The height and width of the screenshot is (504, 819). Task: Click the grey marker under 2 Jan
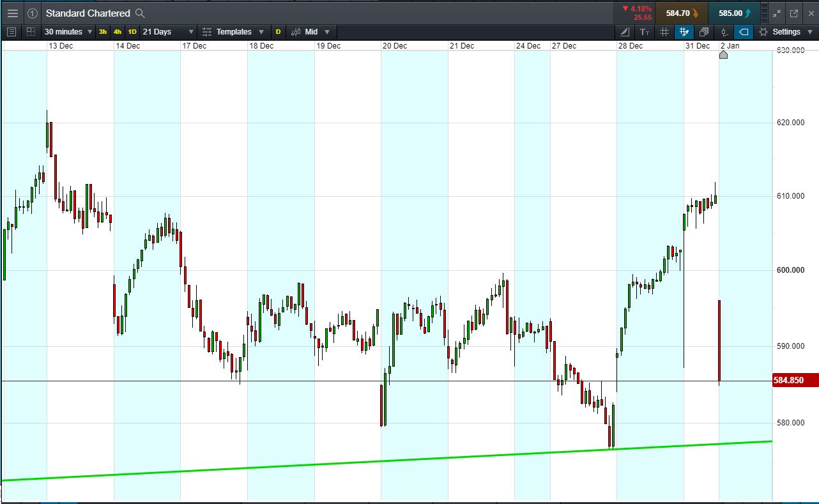click(x=723, y=55)
